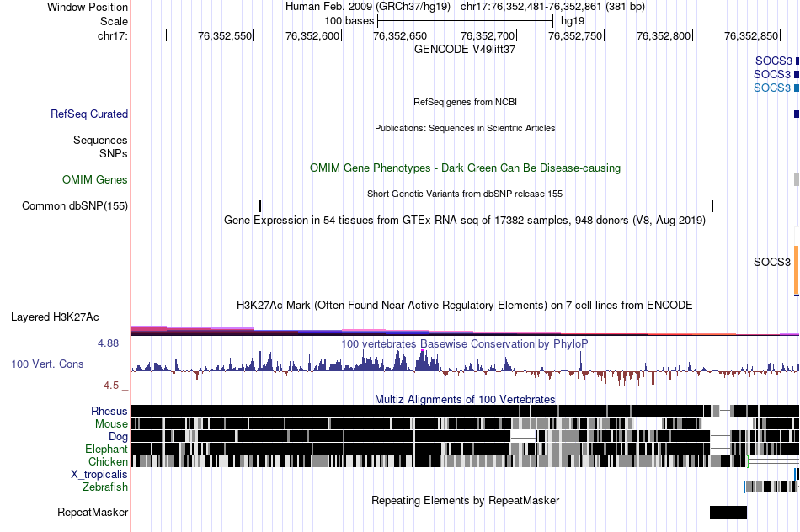Select the X_tropicalis alignment label
The width and height of the screenshot is (800, 532).
point(99,475)
